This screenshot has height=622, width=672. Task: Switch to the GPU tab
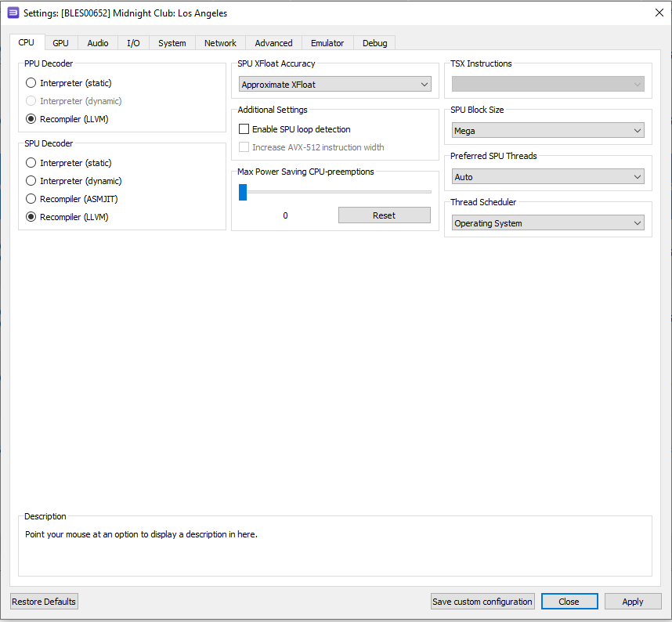[60, 43]
